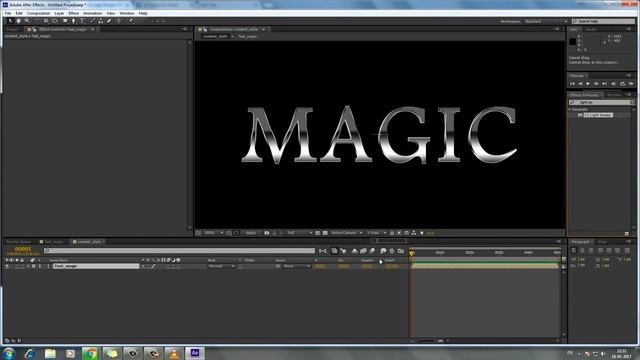Image resolution: width=640 pixels, height=360 pixels.
Task: Open the Active Camera dropdown
Action: (346, 233)
